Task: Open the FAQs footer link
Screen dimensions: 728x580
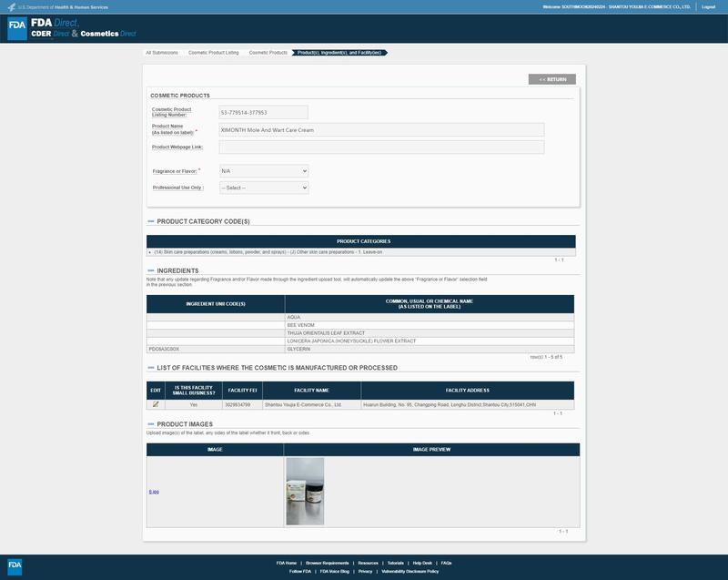Action: 446,563
